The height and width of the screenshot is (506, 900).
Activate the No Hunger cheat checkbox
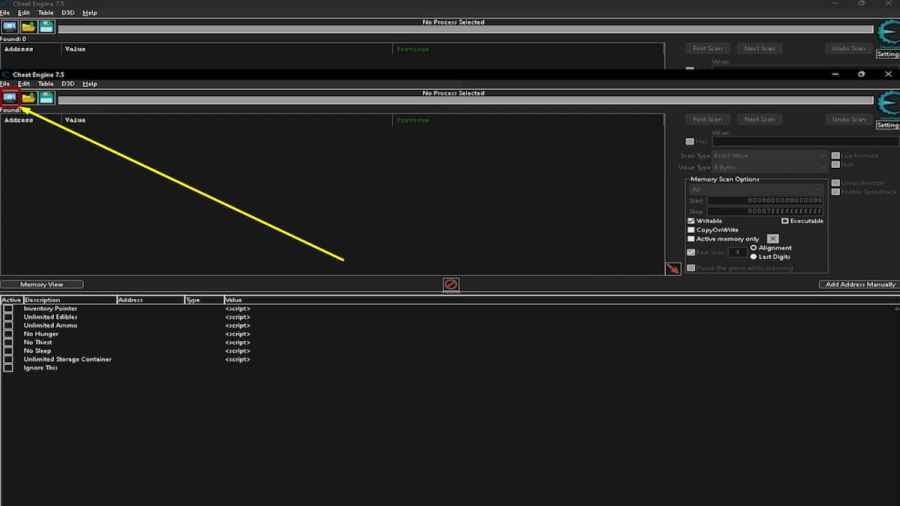point(9,334)
